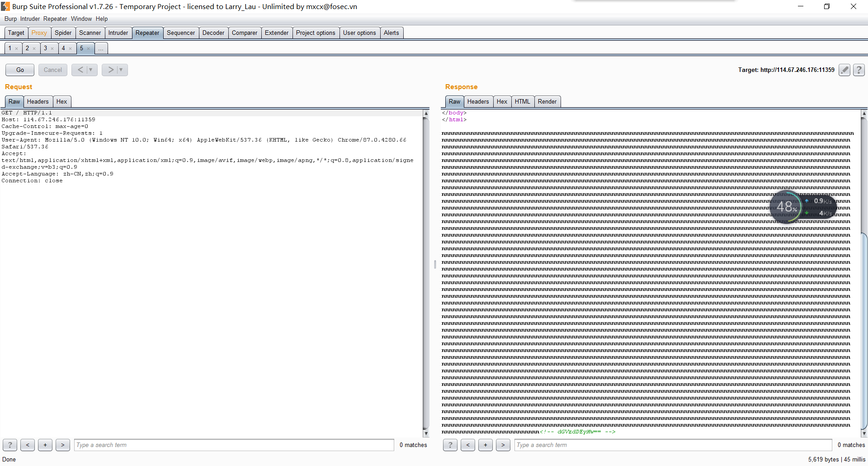Open the Decoder tab
Viewport: 868px width, 466px height.
coord(213,33)
